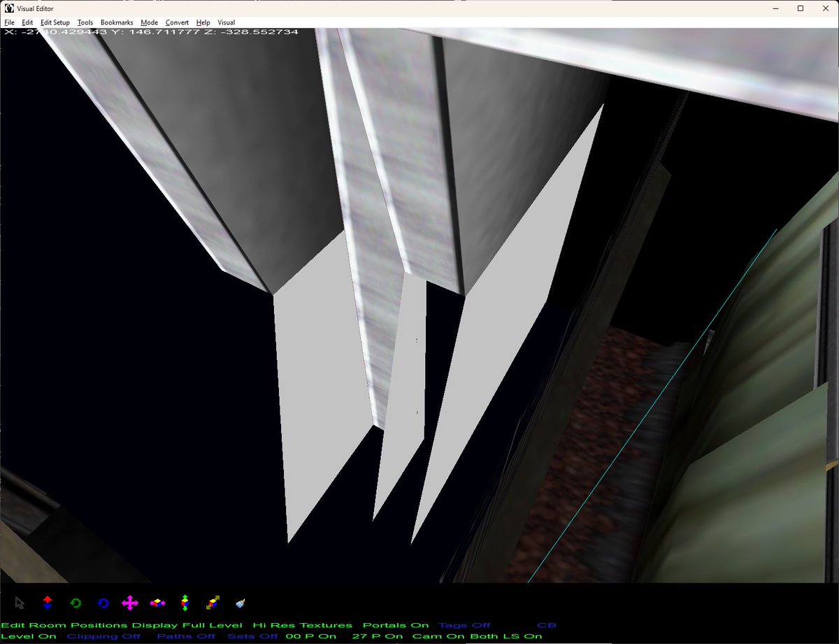Select the paintbrush tool icon
This screenshot has height=644, width=839.
240,603
